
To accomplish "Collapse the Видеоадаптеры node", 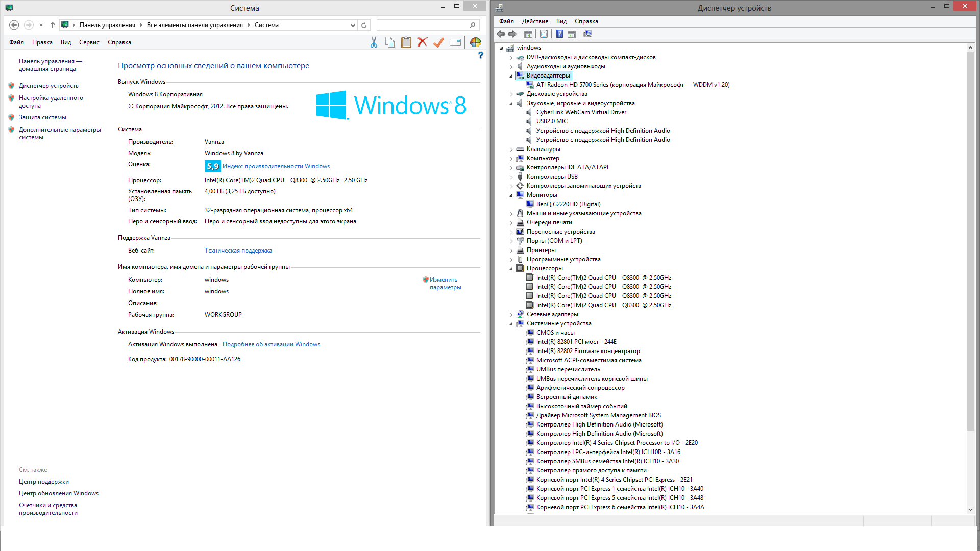I will pyautogui.click(x=511, y=76).
